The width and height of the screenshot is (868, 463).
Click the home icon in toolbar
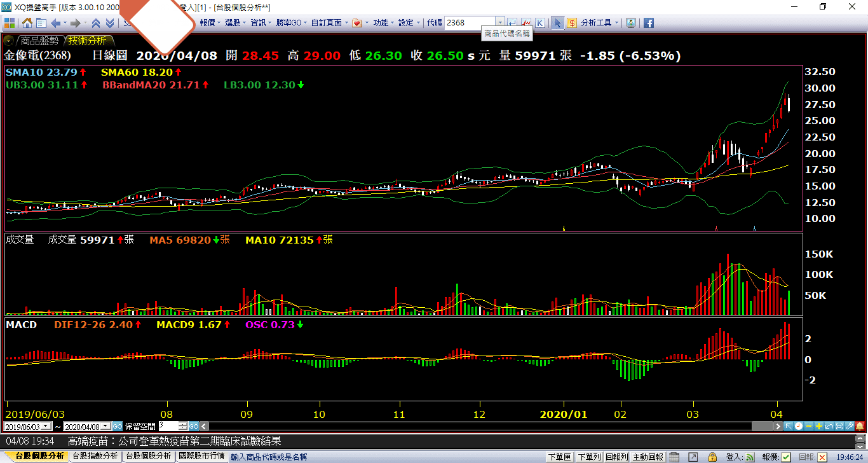(x=27, y=23)
